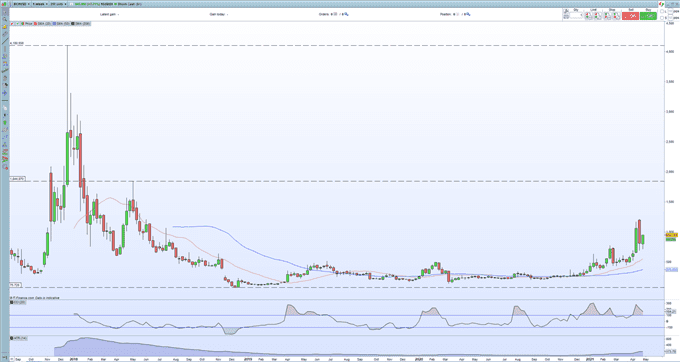Click the green Buy button
Screen dimensions: 680x362
click(x=648, y=16)
